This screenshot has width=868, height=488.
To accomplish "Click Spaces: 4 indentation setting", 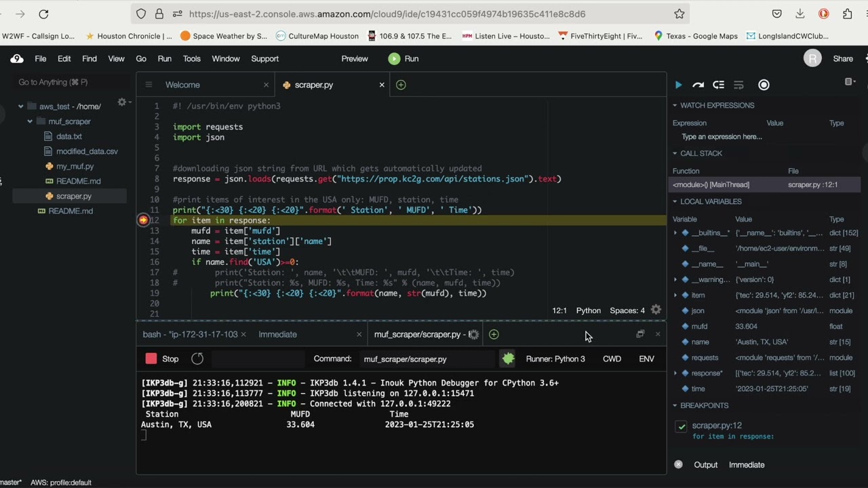I will (627, 310).
